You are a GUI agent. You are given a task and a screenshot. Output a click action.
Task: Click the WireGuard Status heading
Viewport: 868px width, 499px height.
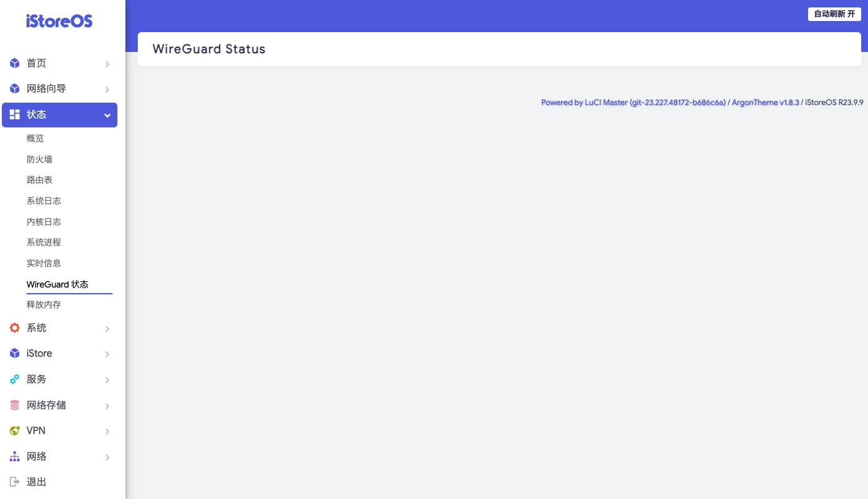click(x=209, y=49)
